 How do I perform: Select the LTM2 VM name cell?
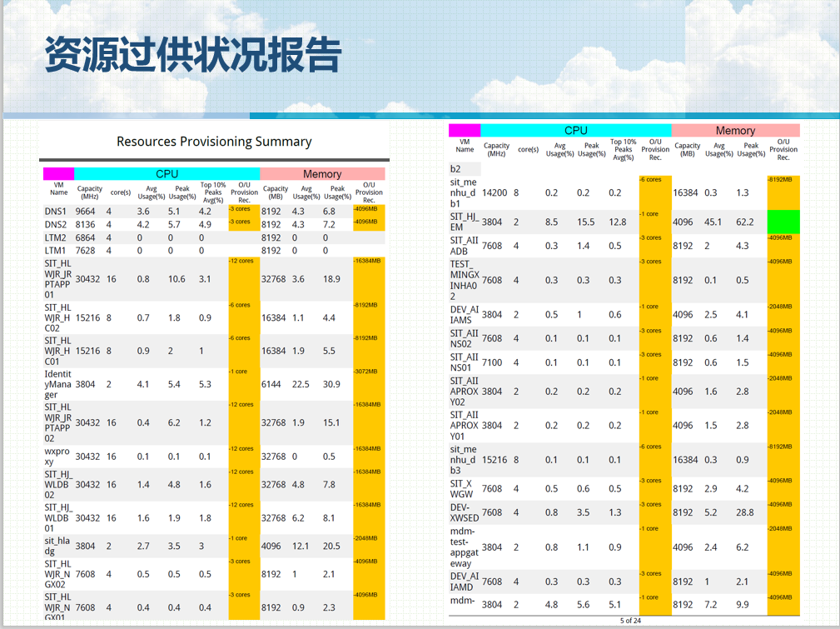(x=56, y=237)
